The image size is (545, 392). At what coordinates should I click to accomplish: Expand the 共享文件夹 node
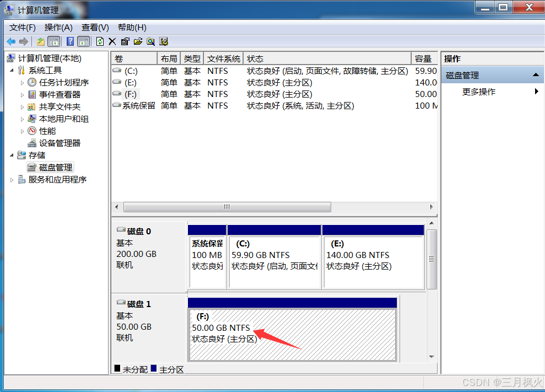(x=22, y=107)
